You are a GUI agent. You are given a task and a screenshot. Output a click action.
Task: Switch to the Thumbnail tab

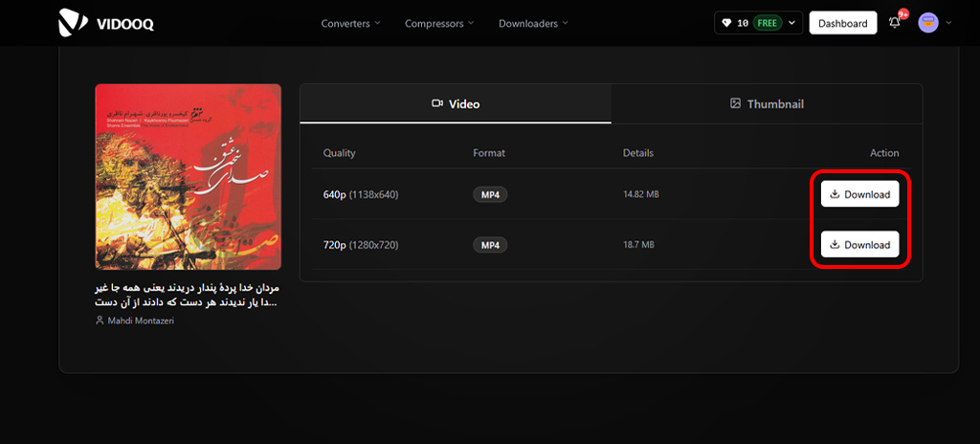pos(766,103)
